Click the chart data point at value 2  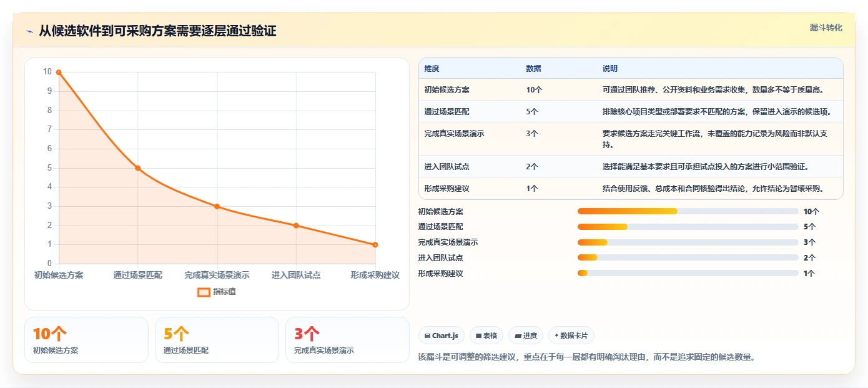(x=296, y=226)
